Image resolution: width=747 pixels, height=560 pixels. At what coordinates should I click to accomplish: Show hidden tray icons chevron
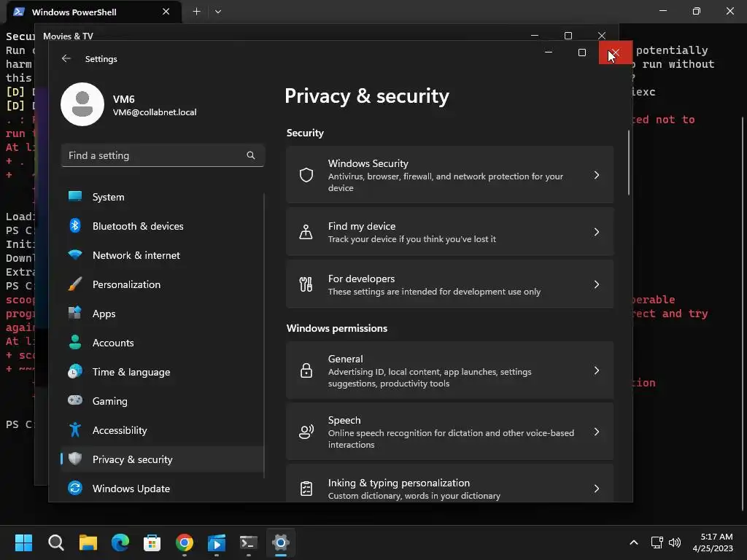point(634,542)
